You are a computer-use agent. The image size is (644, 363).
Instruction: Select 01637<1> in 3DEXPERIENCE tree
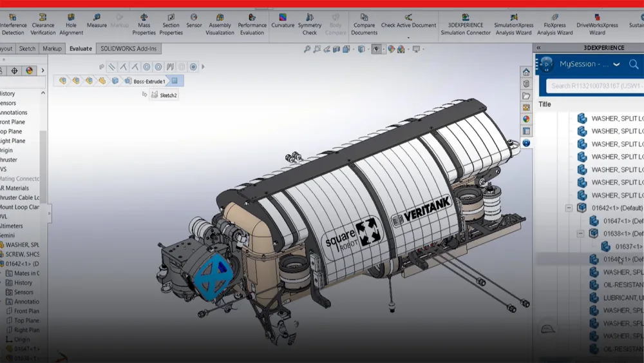[629, 247]
